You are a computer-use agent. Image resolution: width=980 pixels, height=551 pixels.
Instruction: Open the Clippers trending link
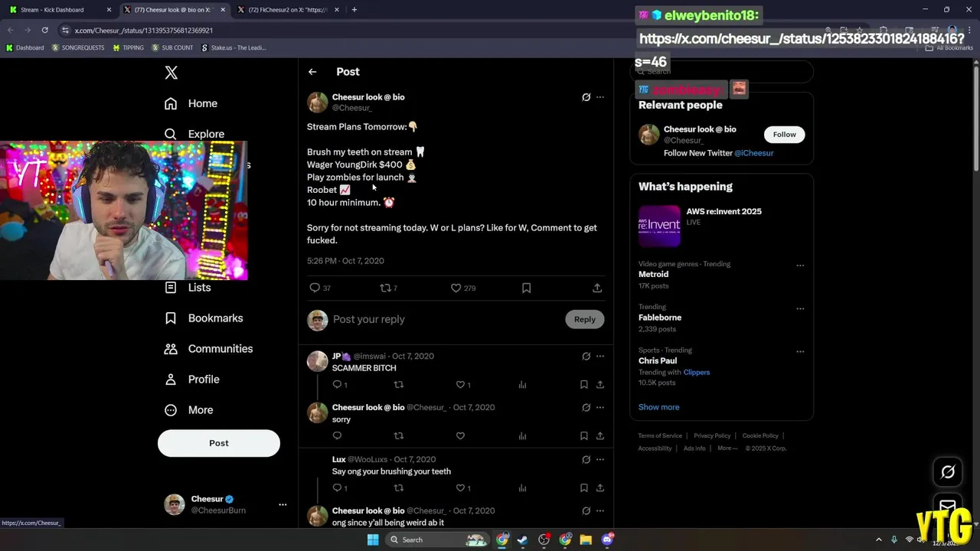[x=697, y=373]
